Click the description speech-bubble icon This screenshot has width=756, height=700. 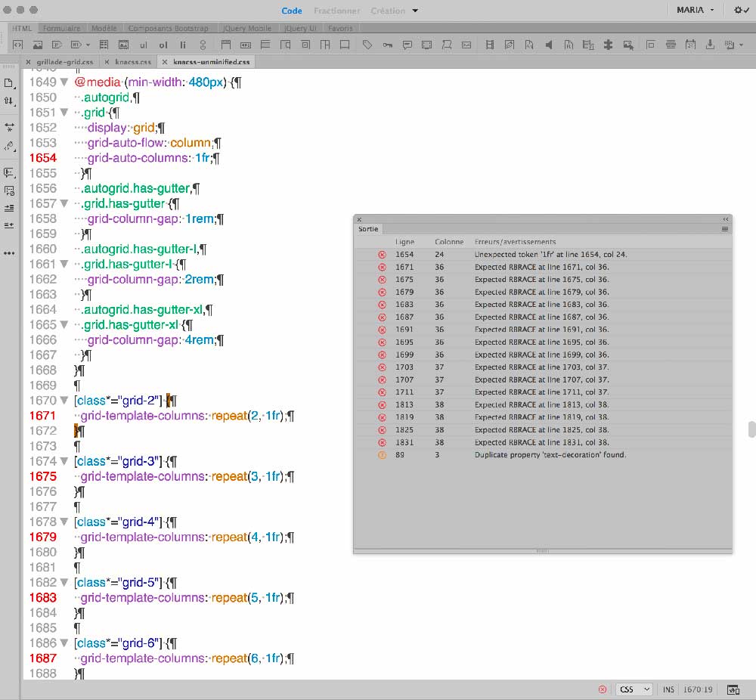point(407,45)
